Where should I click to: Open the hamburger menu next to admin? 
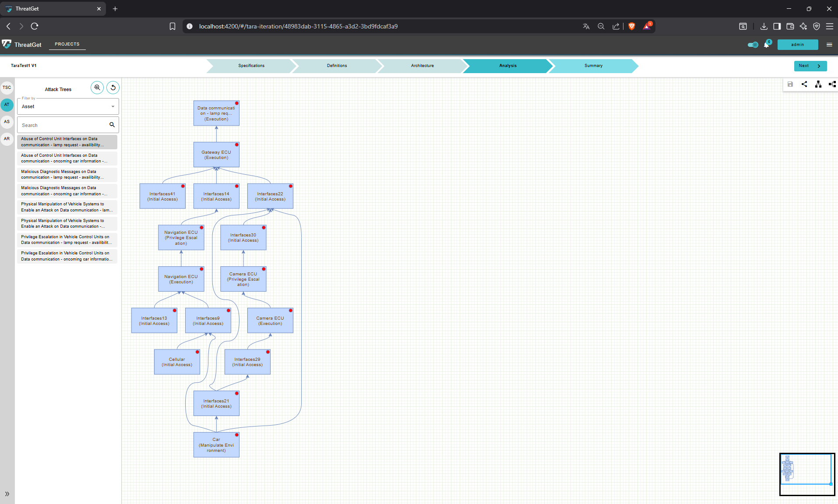click(829, 45)
